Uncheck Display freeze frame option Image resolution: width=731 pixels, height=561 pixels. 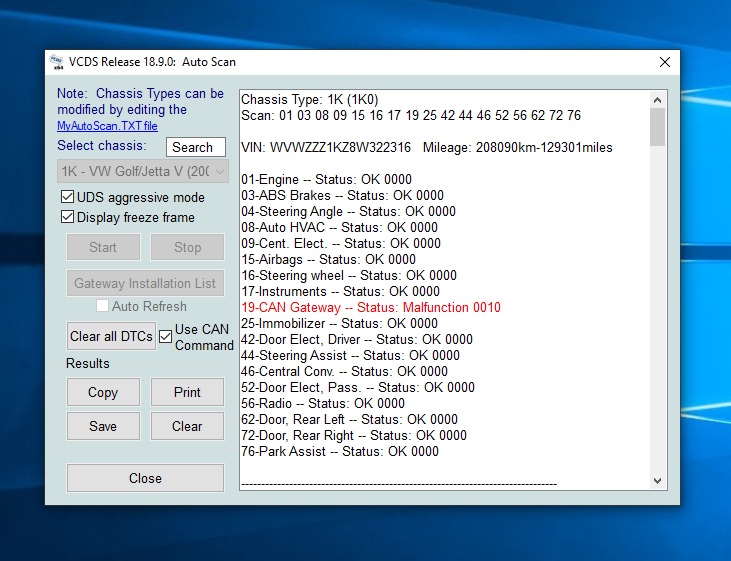68,217
